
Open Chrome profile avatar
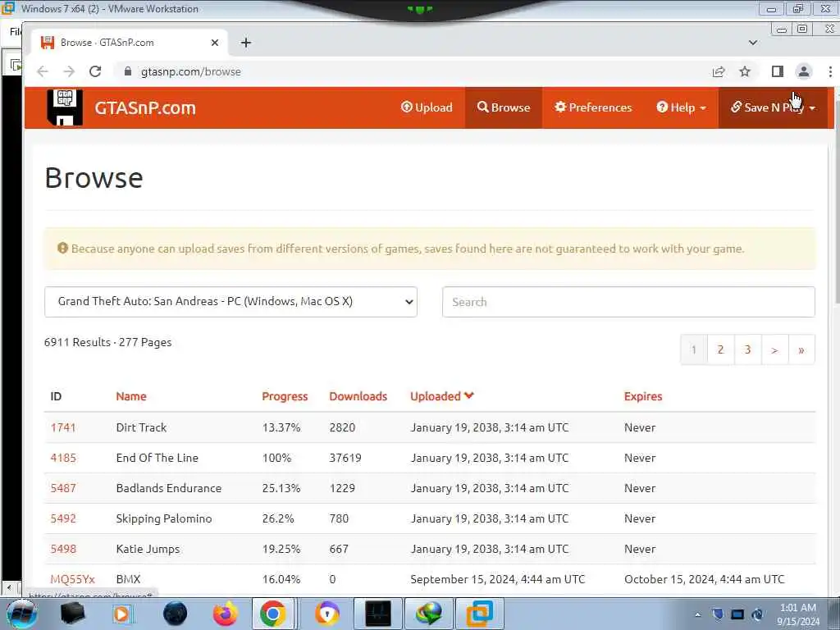tap(804, 71)
